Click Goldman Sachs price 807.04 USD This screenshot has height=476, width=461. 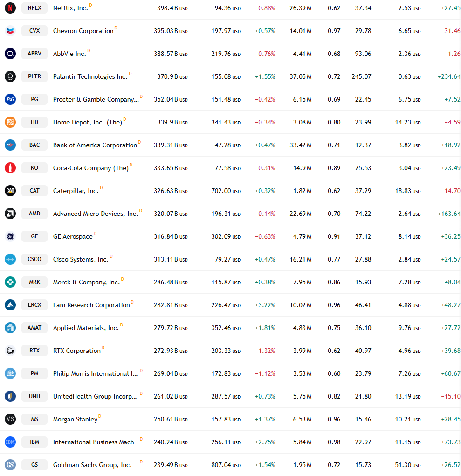tap(226, 465)
